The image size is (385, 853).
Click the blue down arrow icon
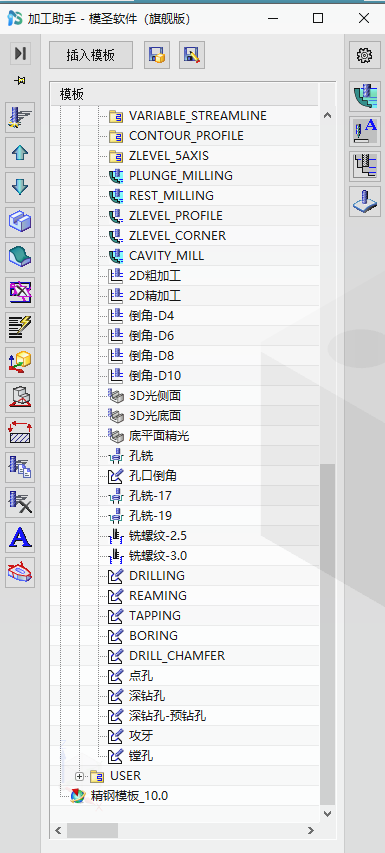click(20, 188)
